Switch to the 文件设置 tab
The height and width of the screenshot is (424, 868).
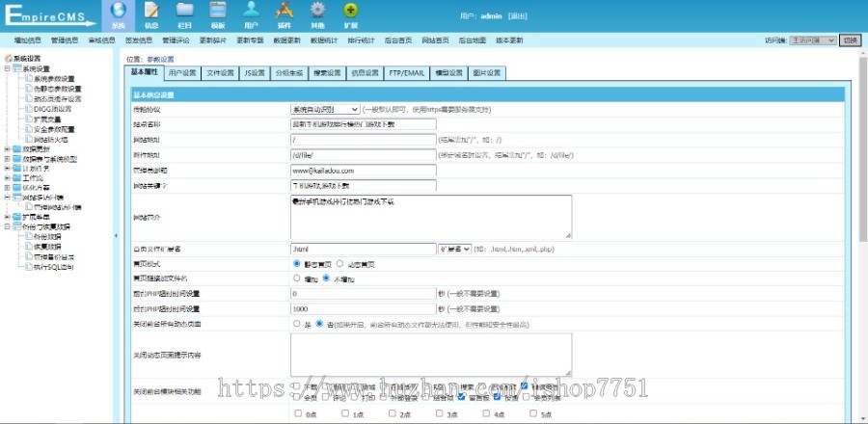point(220,73)
